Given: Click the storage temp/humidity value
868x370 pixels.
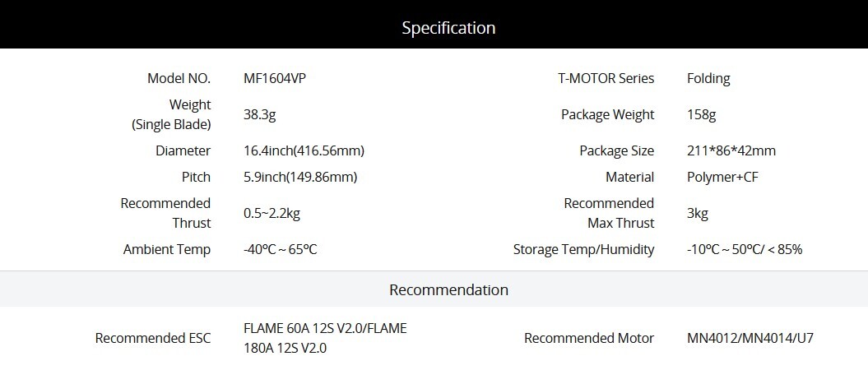Looking at the screenshot, I should [745, 249].
